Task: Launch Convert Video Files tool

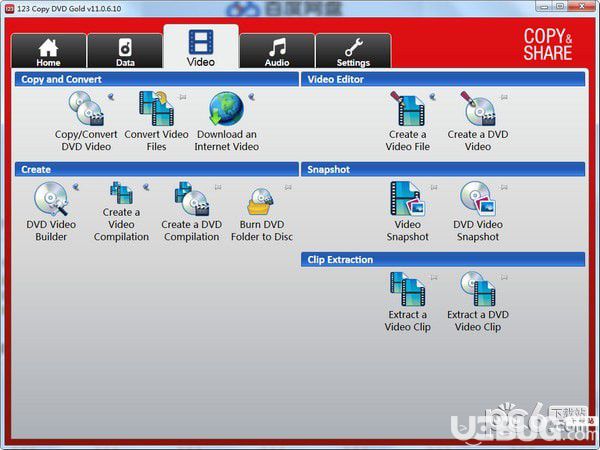Action: pyautogui.click(x=156, y=121)
